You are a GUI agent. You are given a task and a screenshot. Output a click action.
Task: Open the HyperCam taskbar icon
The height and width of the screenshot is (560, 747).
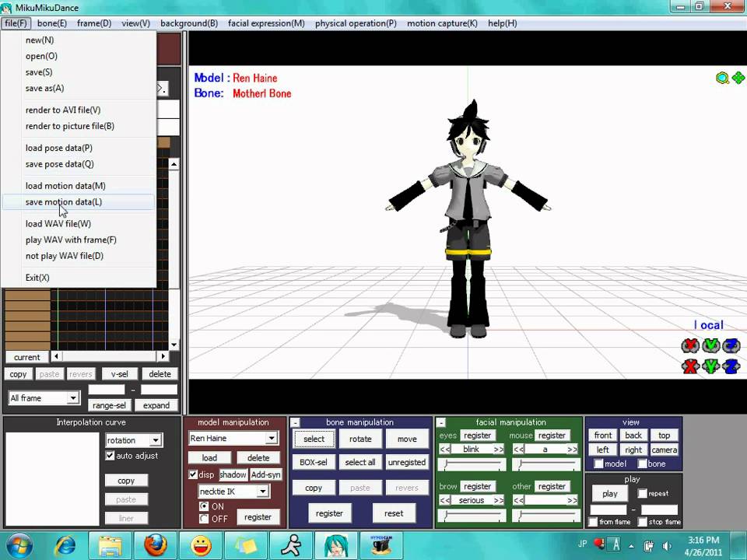pyautogui.click(x=381, y=546)
